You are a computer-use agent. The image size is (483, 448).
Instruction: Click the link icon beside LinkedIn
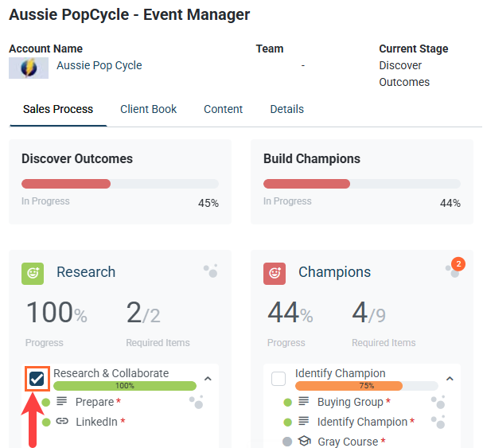(62, 422)
